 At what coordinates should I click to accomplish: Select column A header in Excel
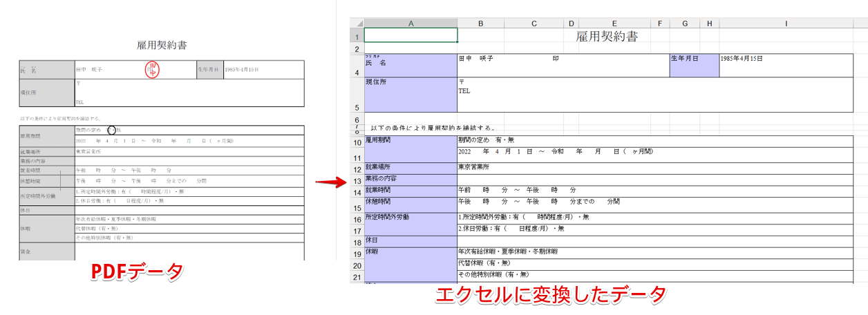(411, 23)
